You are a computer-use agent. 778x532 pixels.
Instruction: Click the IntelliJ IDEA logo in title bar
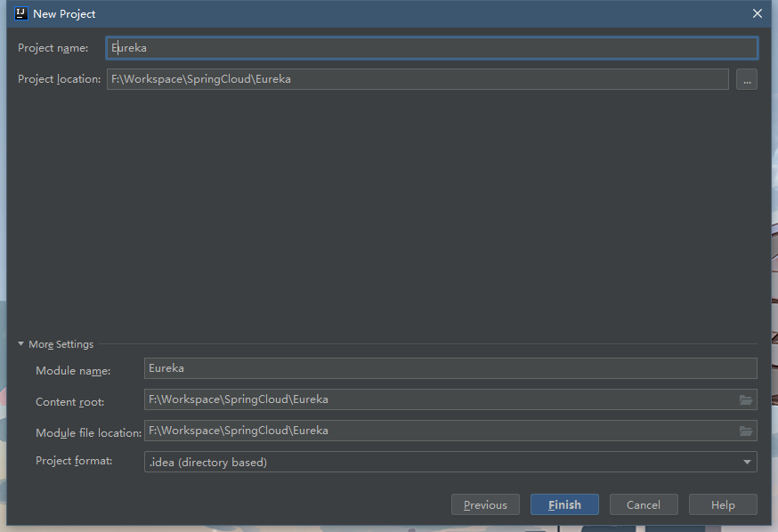(21, 13)
